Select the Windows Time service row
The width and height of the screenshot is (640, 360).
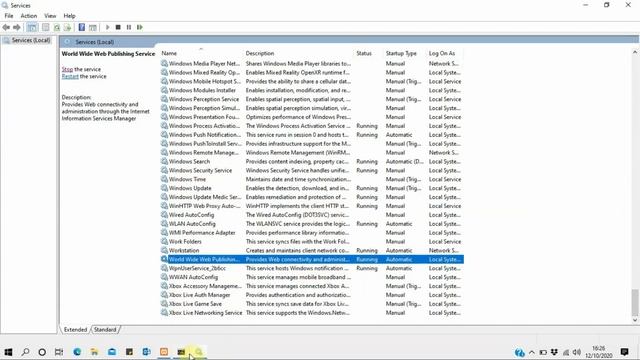pyautogui.click(x=312, y=179)
